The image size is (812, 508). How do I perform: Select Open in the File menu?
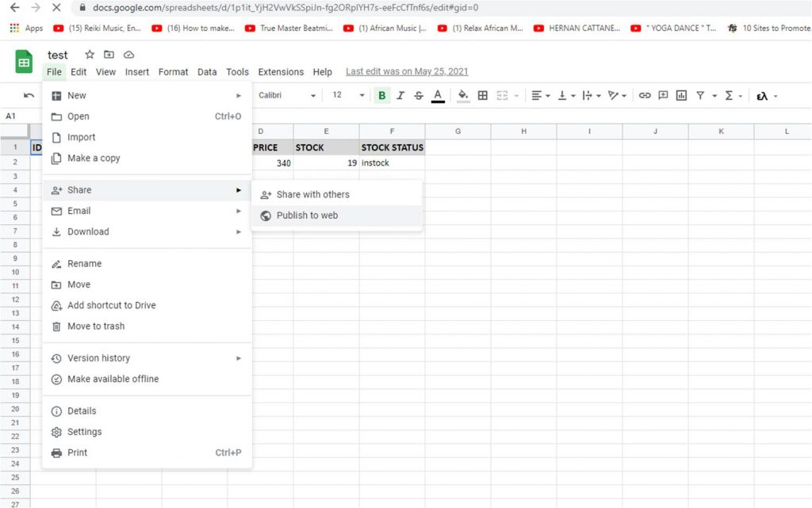point(147,116)
